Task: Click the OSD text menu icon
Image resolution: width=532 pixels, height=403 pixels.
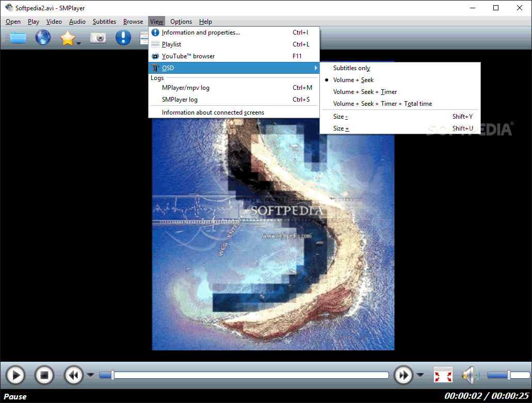Action: 155,68
